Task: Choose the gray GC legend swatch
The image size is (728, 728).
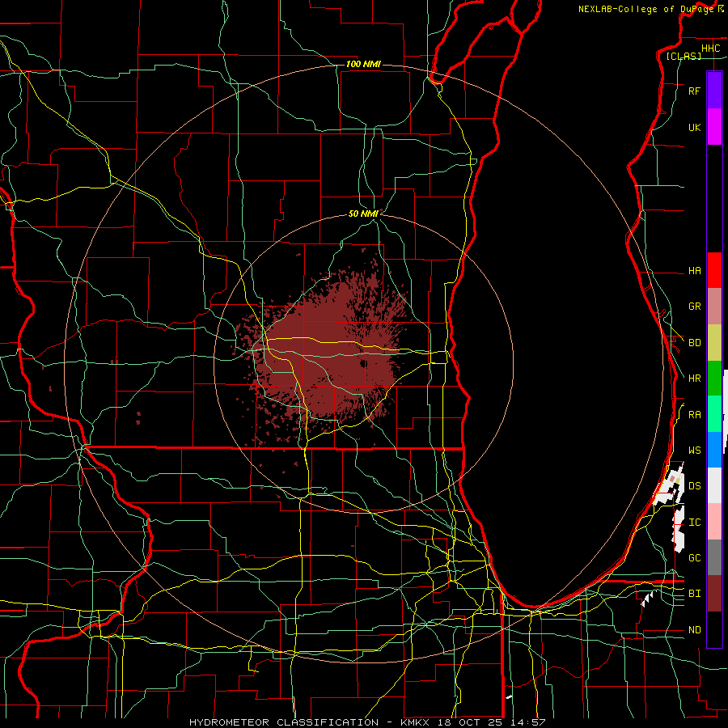Action: [714, 557]
